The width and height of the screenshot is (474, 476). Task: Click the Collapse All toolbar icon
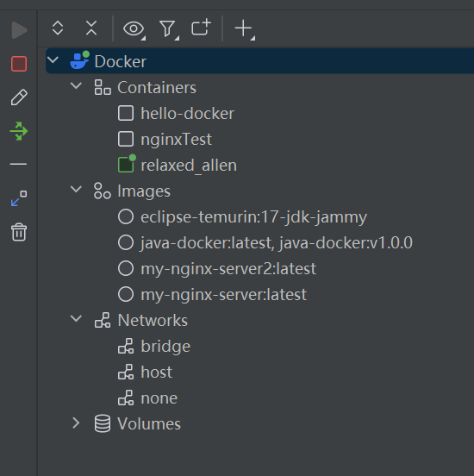click(x=91, y=28)
